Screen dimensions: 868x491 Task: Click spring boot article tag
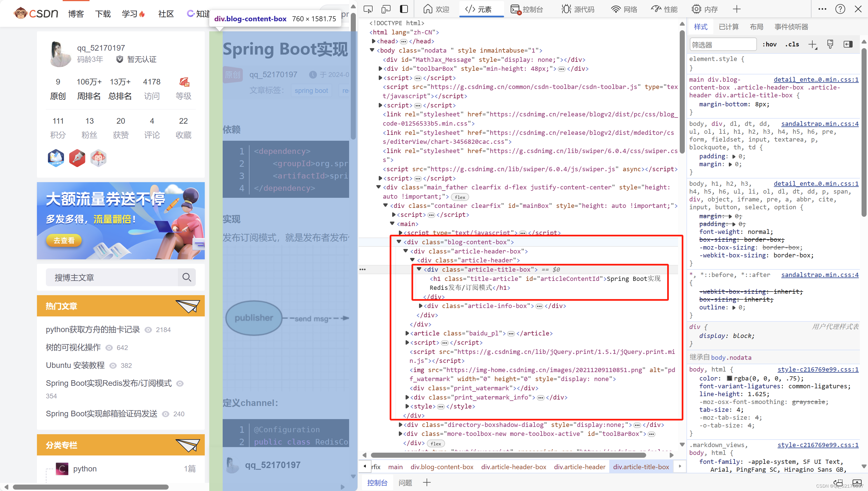pyautogui.click(x=311, y=90)
